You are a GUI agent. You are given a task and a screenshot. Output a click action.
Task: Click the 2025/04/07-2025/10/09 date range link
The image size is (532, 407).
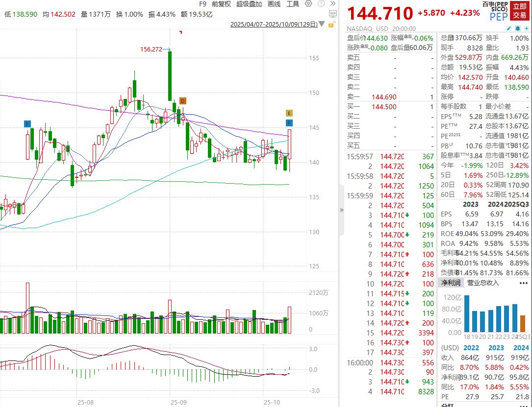(x=274, y=24)
